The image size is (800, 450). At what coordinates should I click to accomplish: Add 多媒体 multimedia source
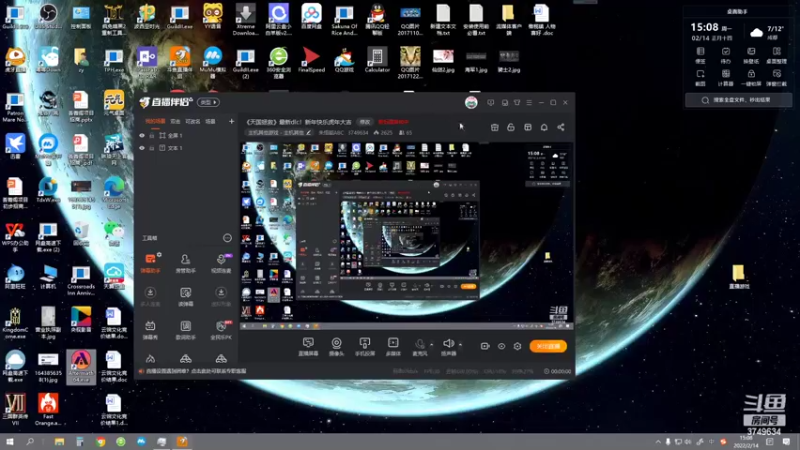point(393,346)
